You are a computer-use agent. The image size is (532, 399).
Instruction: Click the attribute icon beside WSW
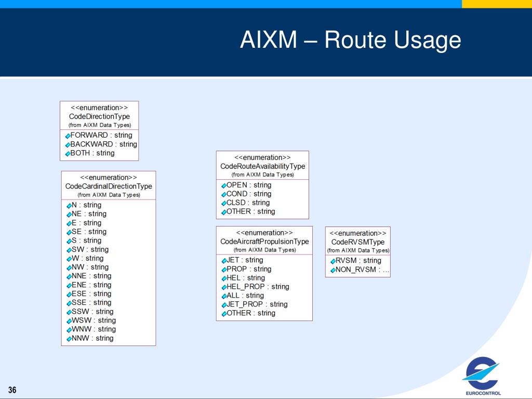69,321
